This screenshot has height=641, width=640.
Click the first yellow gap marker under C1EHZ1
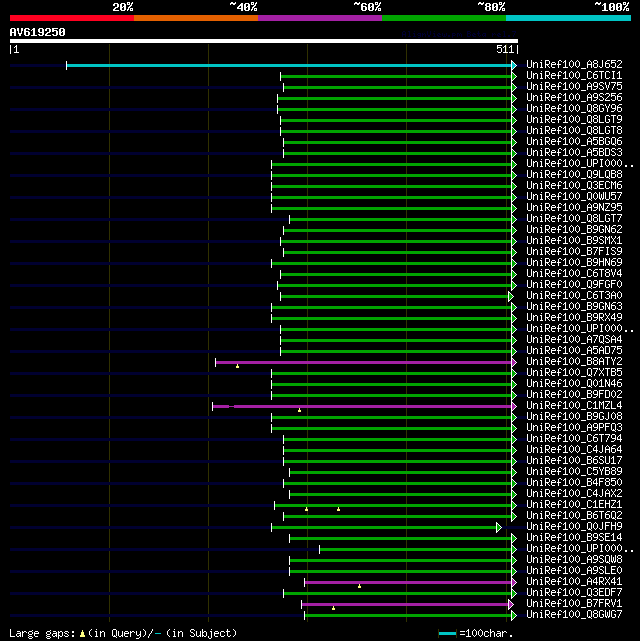pyautogui.click(x=307, y=509)
